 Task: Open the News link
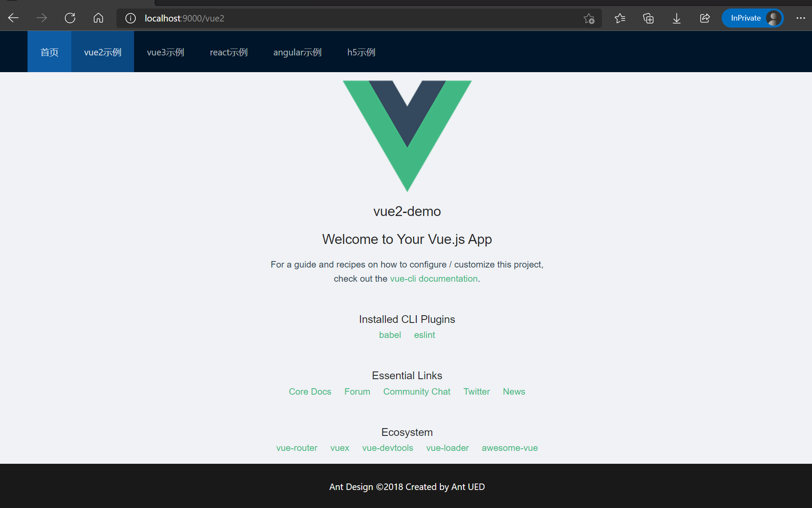point(514,392)
